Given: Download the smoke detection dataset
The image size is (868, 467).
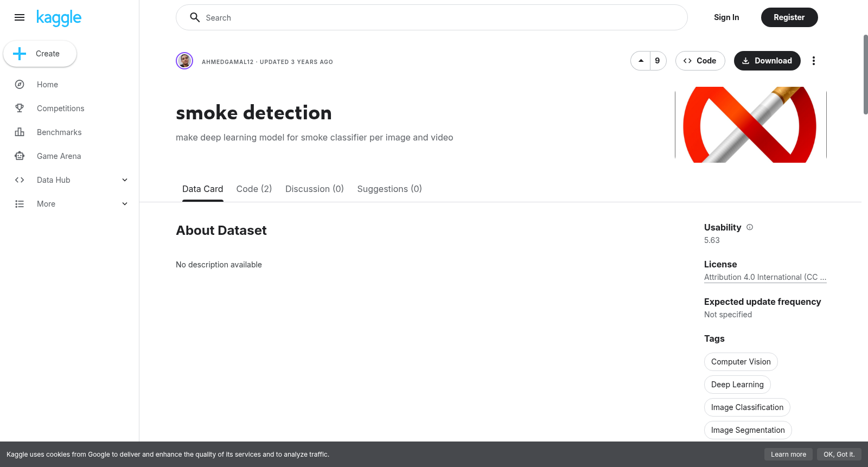Looking at the screenshot, I should 767,61.
